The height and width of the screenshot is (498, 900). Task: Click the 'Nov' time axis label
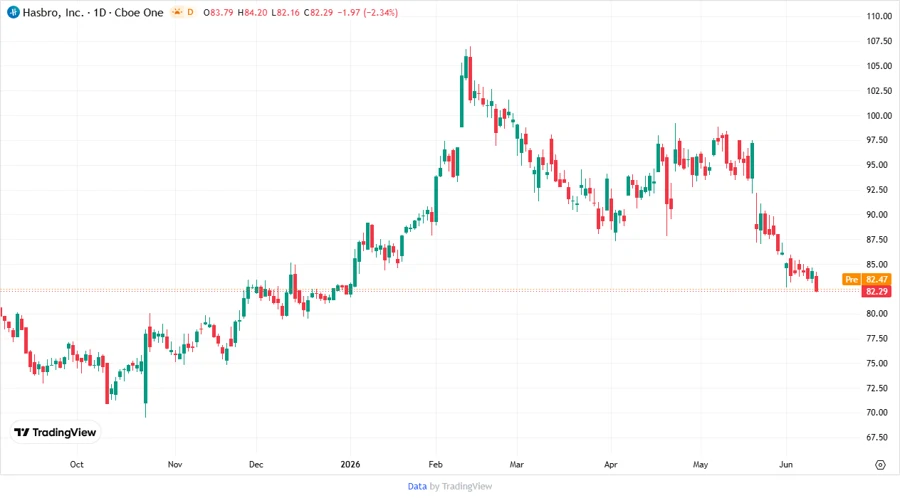[175, 464]
